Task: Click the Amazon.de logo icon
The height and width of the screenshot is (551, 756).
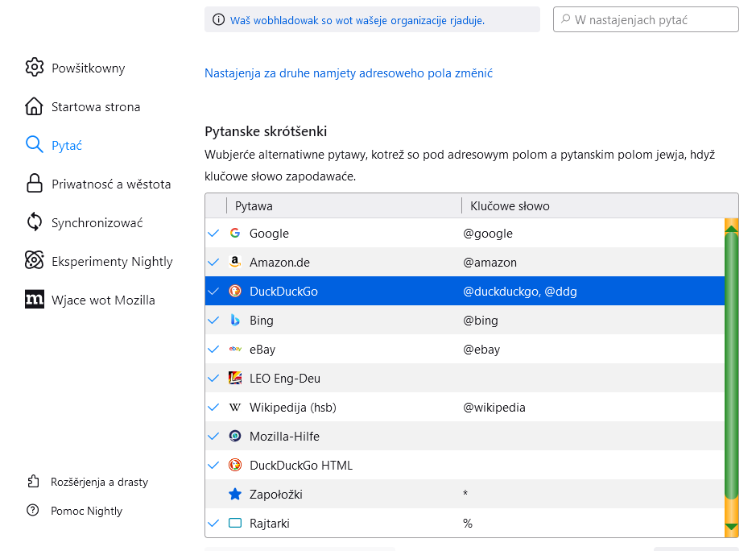Action: pos(235,263)
